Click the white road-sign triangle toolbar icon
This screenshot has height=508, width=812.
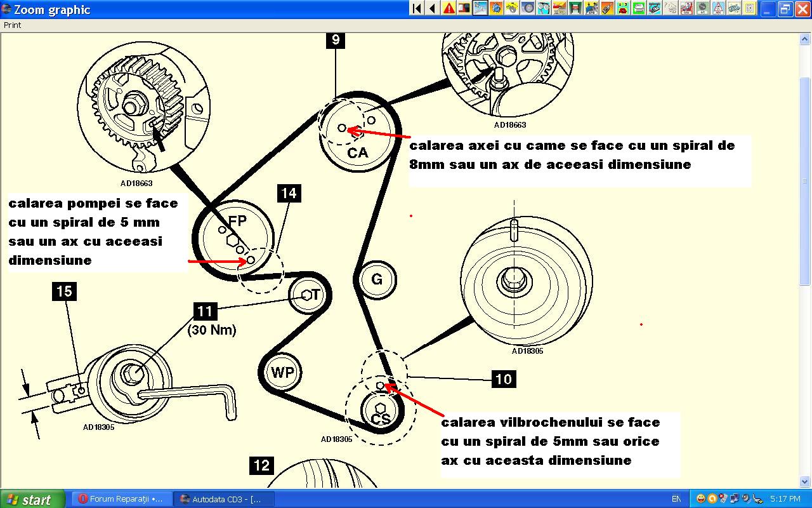tap(718, 8)
